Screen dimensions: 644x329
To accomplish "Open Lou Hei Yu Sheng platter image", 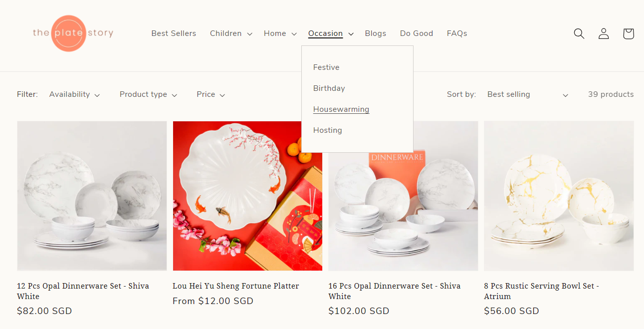I will [x=247, y=196].
